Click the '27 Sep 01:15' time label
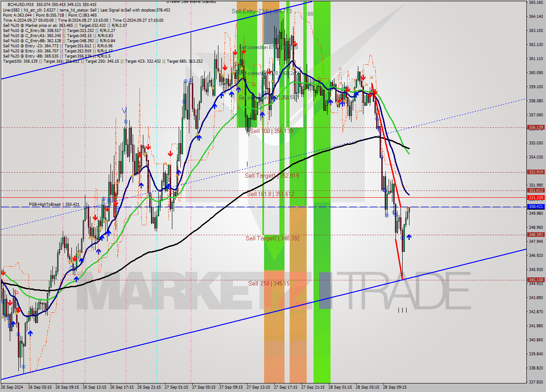 click(x=176, y=388)
